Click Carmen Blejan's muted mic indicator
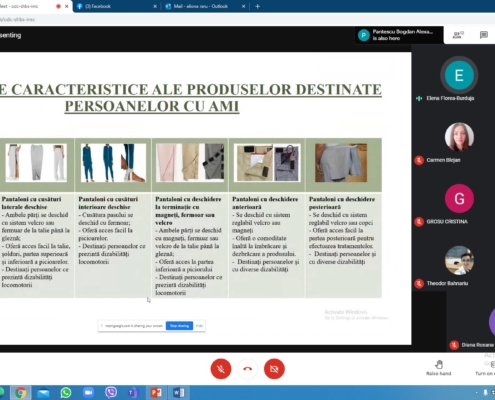Viewport: 495px width, 400px height. tap(419, 160)
